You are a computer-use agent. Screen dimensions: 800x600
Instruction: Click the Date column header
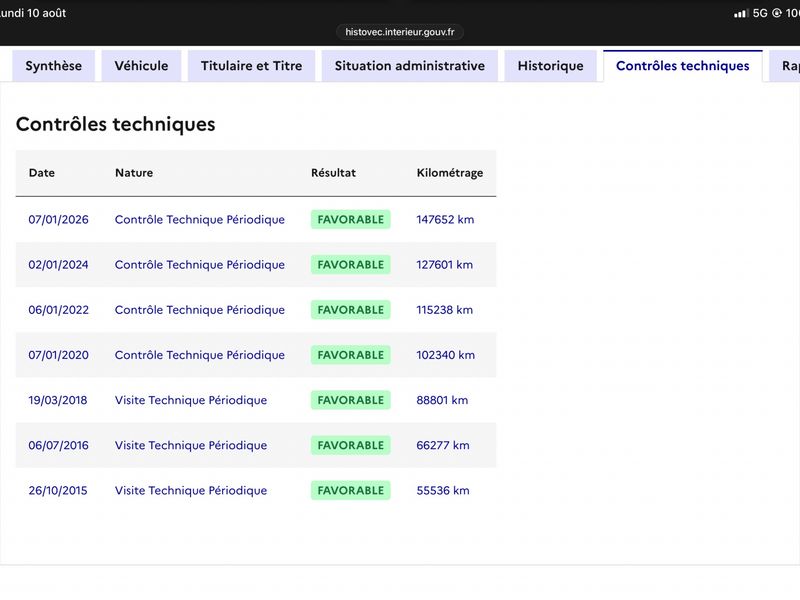(x=42, y=172)
